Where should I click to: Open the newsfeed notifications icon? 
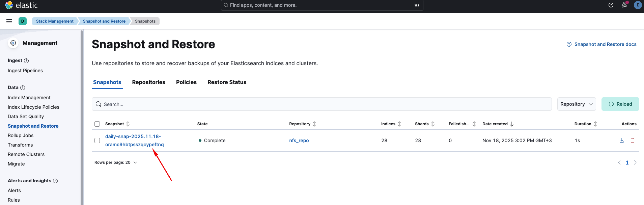[624, 5]
